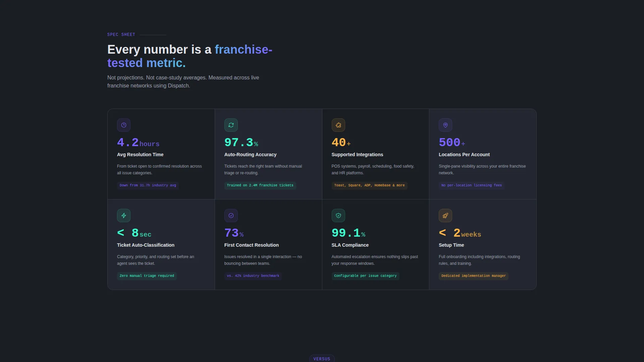Click 'Tickets reach the right team' description
Image resolution: width=644 pixels, height=362 pixels.
click(x=263, y=170)
